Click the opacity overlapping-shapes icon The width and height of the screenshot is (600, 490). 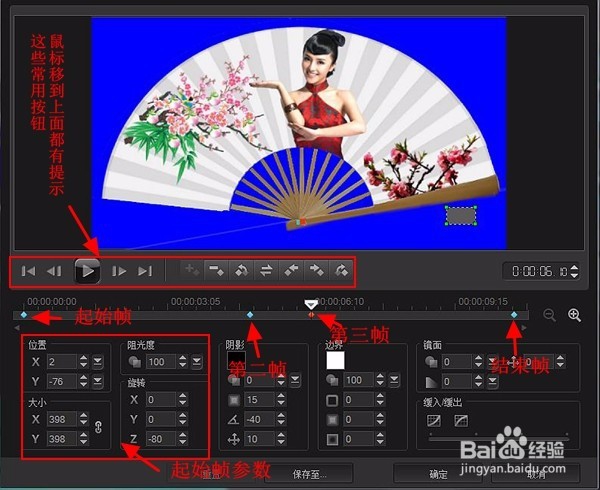[x=134, y=361]
